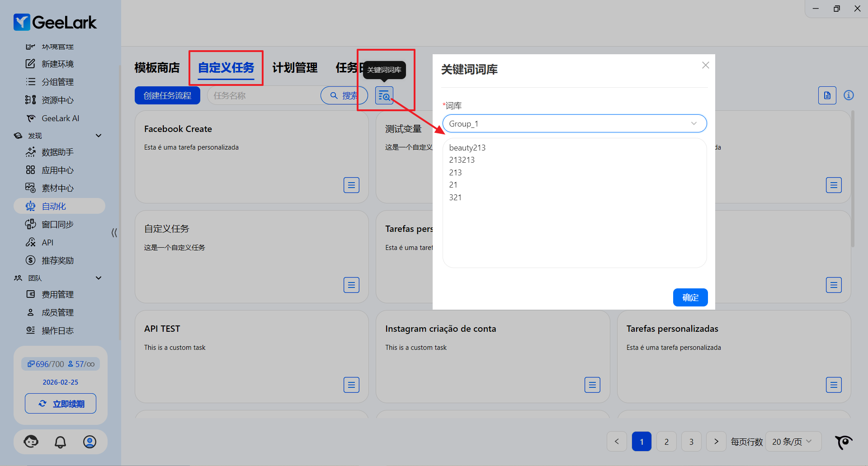Confirm with the 确定 button
Image resolution: width=868 pixels, height=466 pixels.
pos(690,297)
